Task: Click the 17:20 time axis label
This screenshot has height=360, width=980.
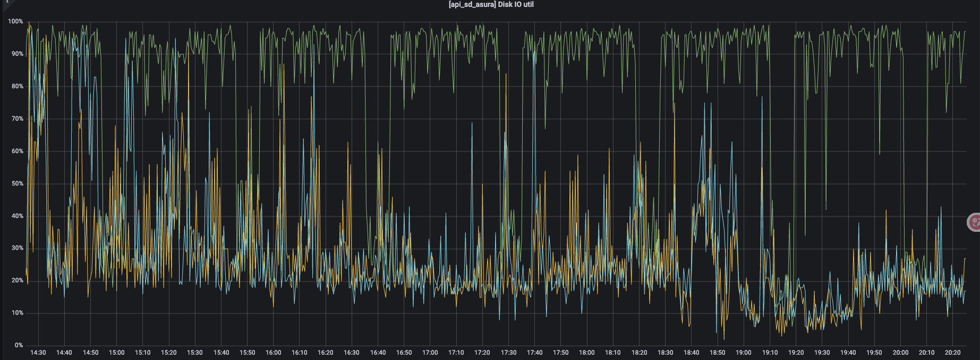Action: (482, 353)
